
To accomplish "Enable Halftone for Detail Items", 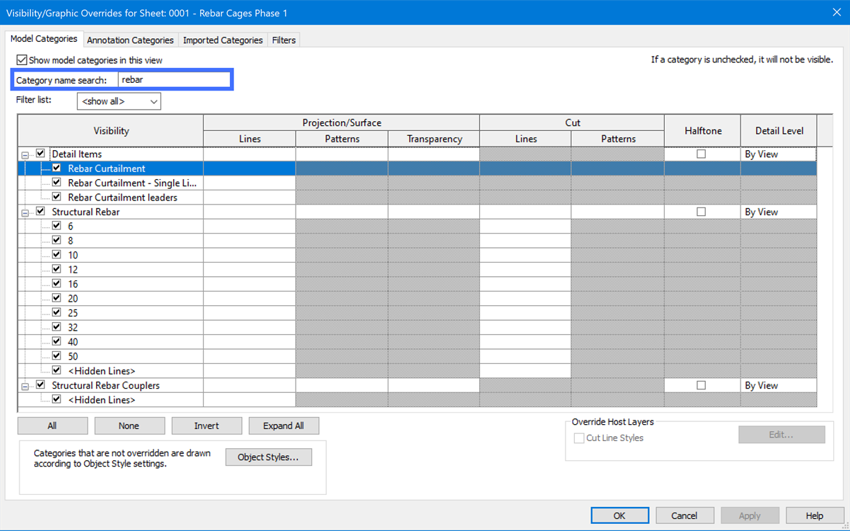I will coord(701,154).
